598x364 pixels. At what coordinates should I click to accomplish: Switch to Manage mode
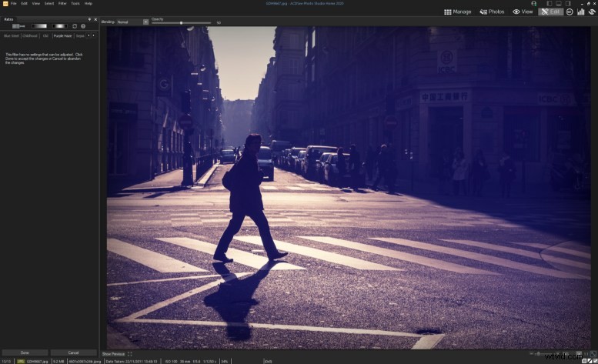(x=458, y=12)
